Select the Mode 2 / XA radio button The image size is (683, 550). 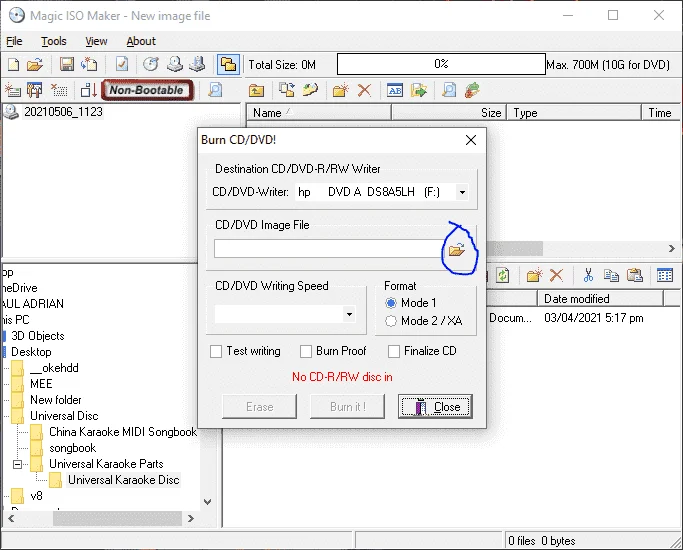pos(391,321)
